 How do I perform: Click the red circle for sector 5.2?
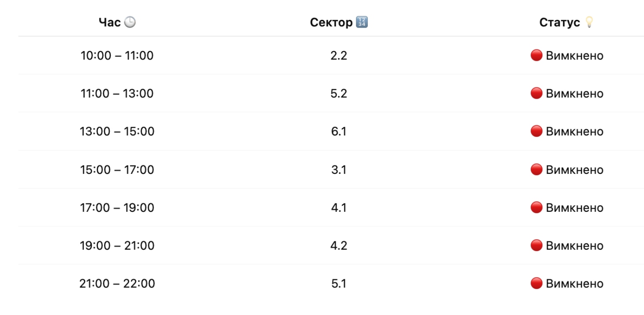536,94
